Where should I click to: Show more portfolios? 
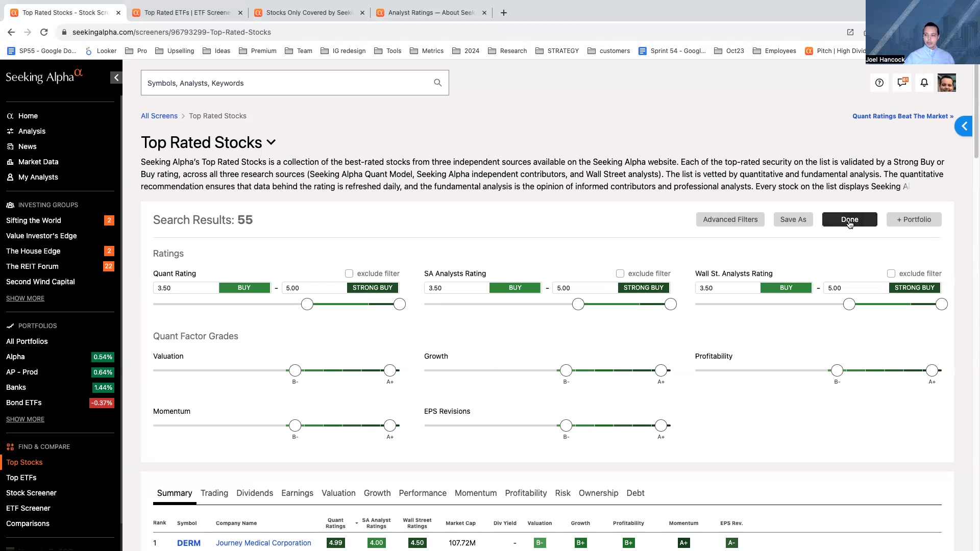[x=25, y=419]
